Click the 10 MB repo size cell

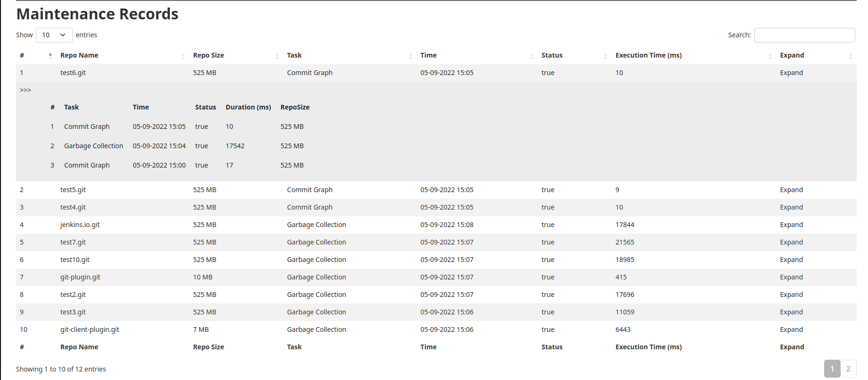click(203, 277)
